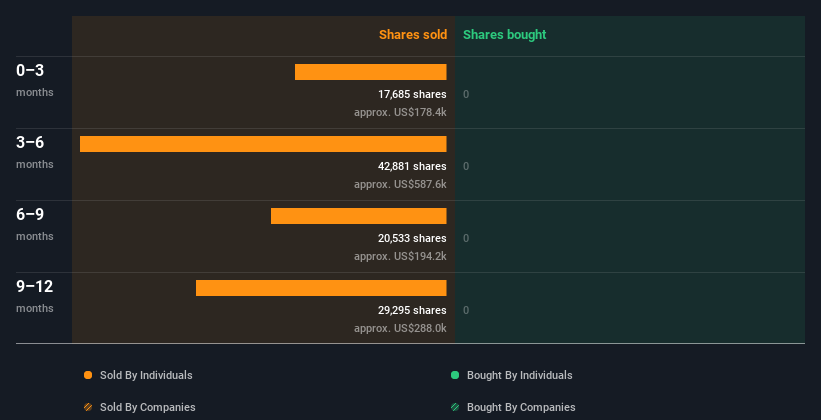
Task: Click the green Bought By Individuals legend dot
Action: click(x=455, y=375)
